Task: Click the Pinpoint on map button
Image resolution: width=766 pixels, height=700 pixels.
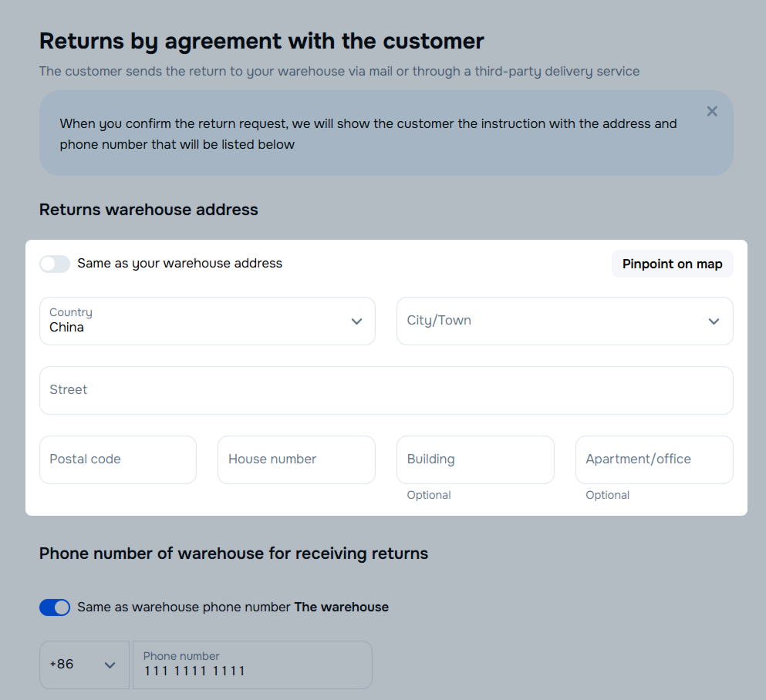Action: (x=672, y=264)
